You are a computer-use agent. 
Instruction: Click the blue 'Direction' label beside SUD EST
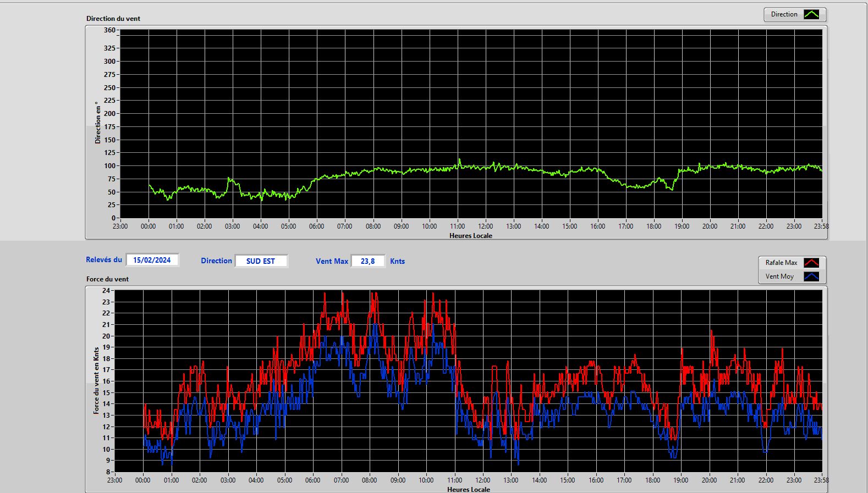click(x=216, y=261)
